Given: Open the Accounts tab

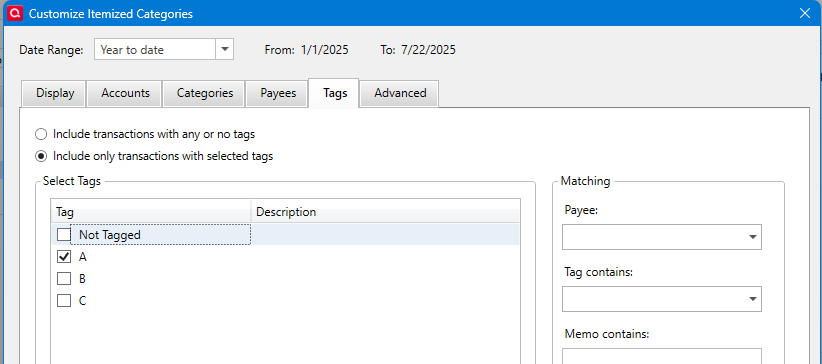Looking at the screenshot, I should pyautogui.click(x=125, y=93).
